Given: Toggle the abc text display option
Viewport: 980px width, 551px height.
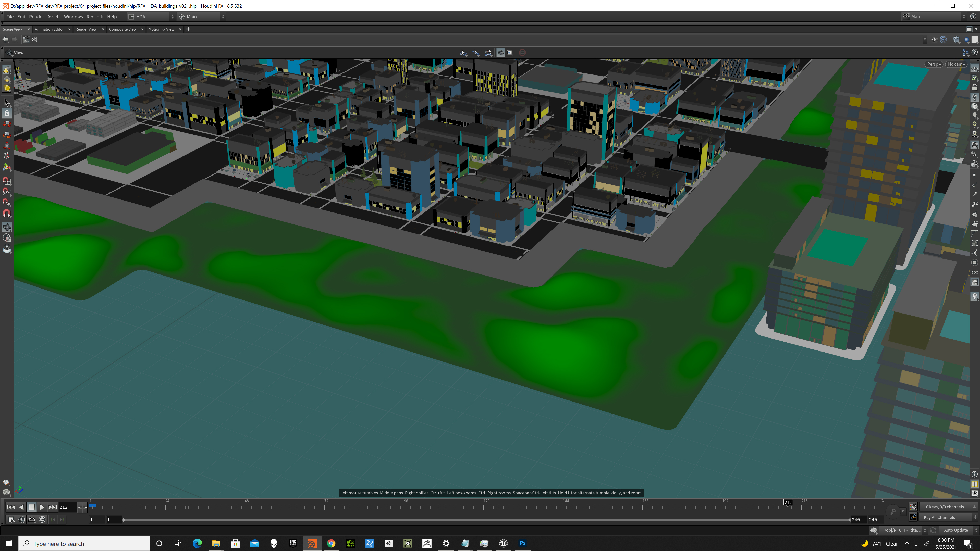Looking at the screenshot, I should click(x=974, y=272).
